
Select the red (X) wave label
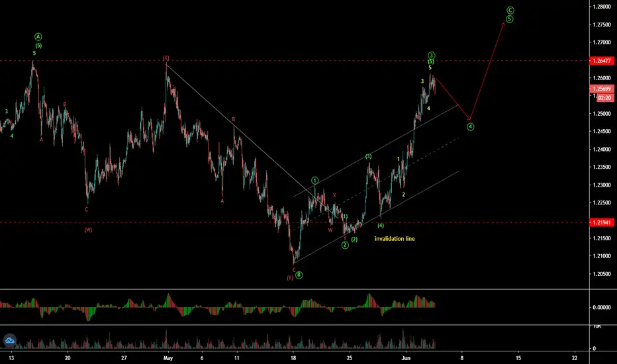click(166, 58)
